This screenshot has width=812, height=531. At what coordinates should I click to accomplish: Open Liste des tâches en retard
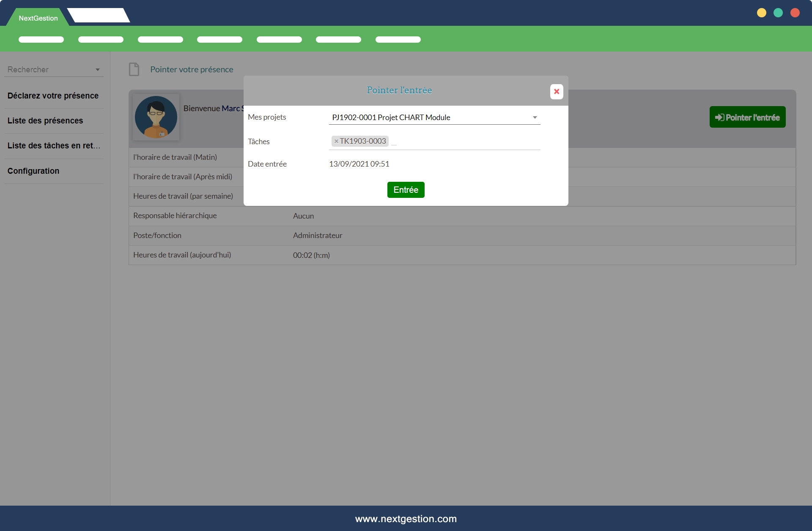coord(54,146)
